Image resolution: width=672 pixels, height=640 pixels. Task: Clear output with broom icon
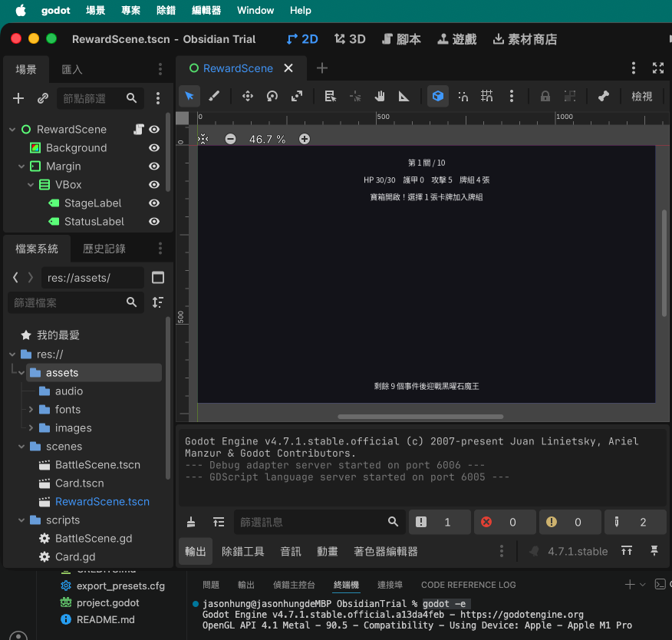tap(191, 522)
